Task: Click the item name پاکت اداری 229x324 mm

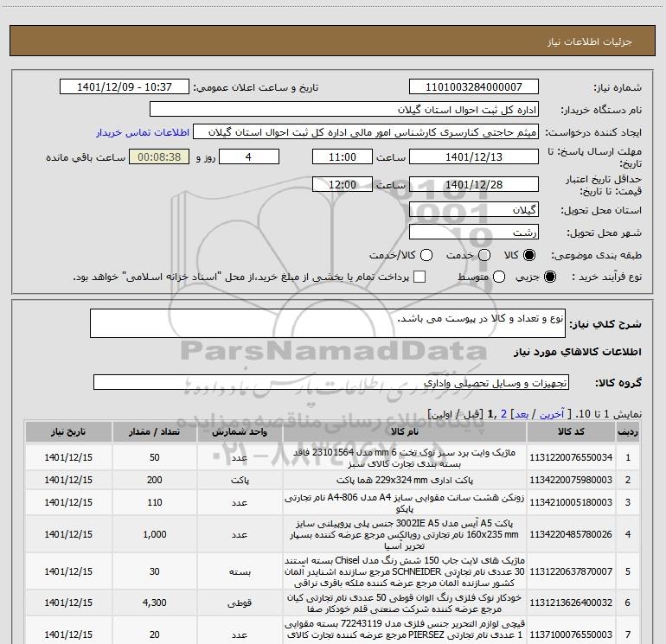Action: (x=405, y=480)
